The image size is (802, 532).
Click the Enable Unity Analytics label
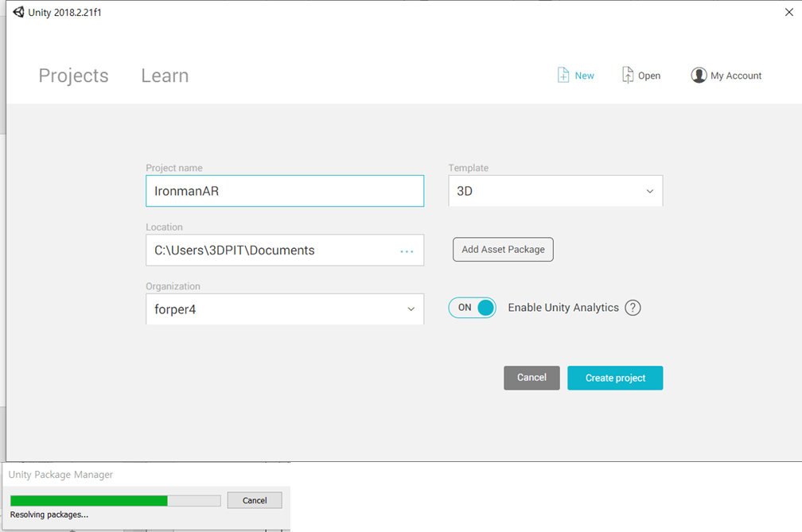pyautogui.click(x=563, y=308)
